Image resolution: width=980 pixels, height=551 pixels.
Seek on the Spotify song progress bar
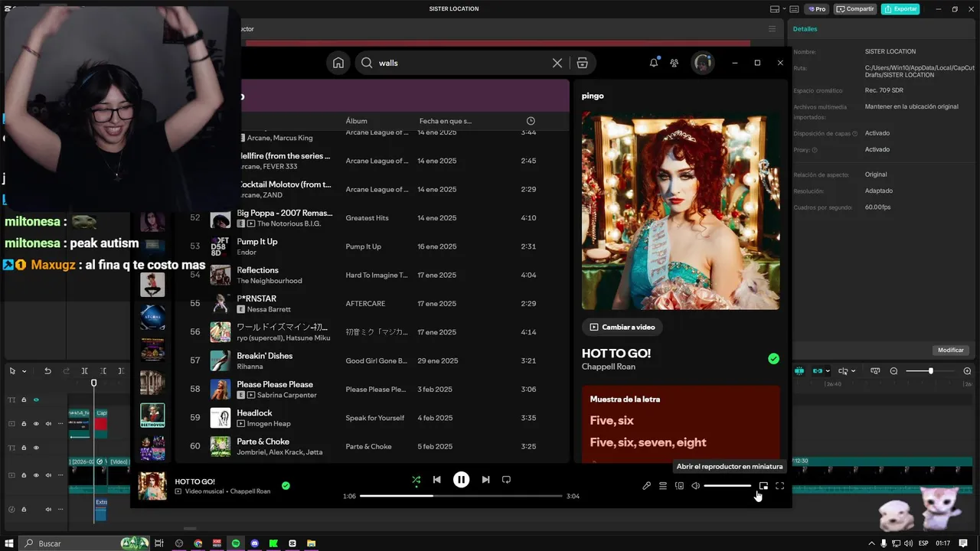click(x=461, y=496)
